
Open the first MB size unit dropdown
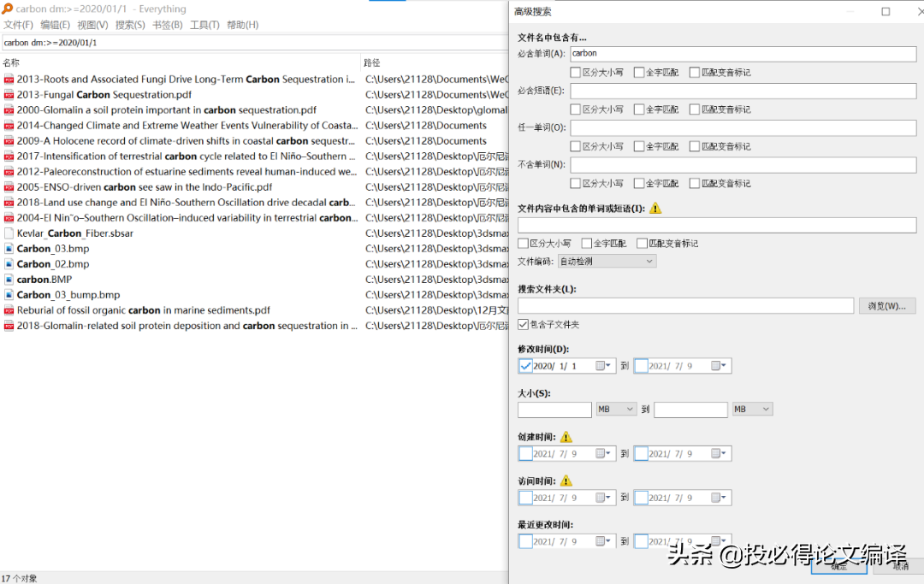[616, 410]
